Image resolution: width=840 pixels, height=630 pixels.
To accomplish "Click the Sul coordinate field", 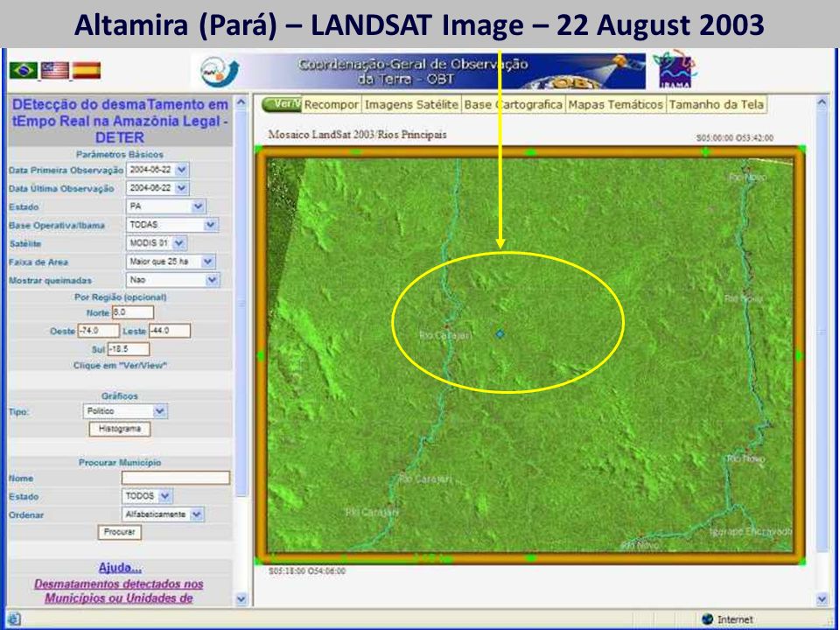I will [x=129, y=349].
